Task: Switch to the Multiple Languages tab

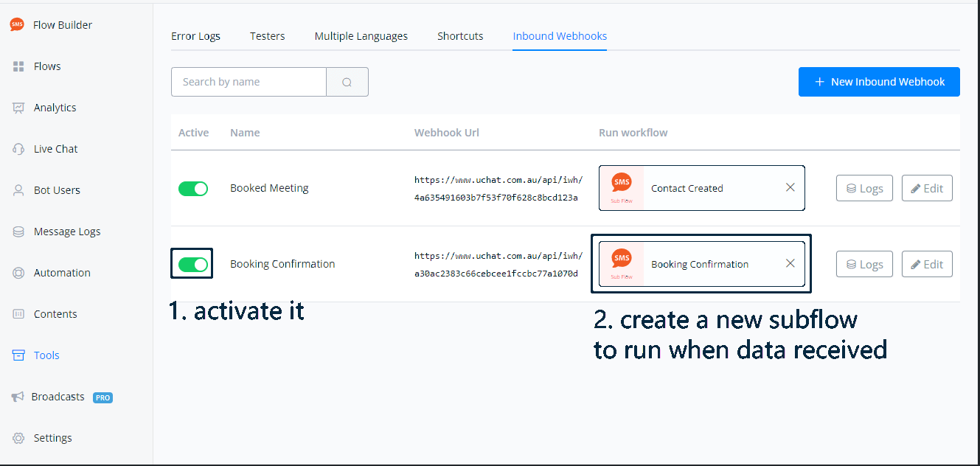Action: pos(361,36)
